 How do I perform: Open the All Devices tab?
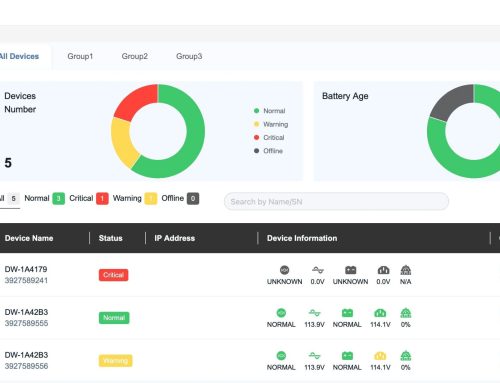pyautogui.click(x=19, y=56)
